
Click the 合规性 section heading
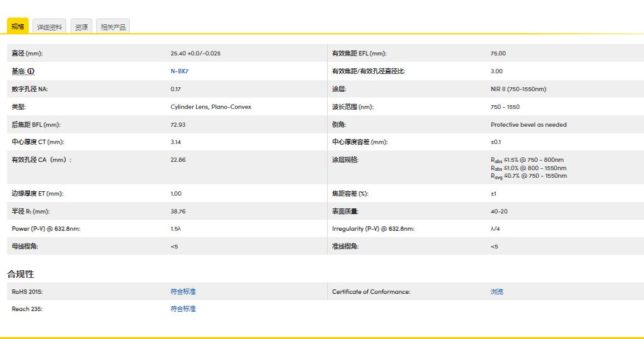click(x=20, y=274)
